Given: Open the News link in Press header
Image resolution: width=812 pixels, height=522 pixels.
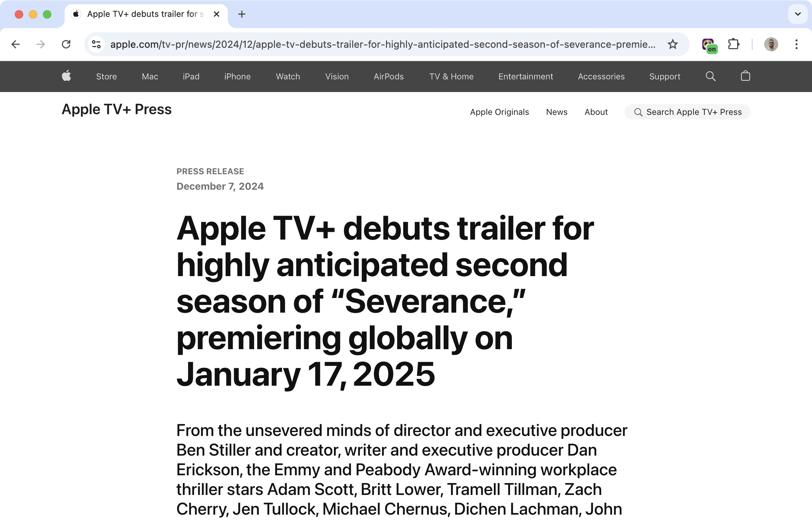Looking at the screenshot, I should (x=556, y=112).
